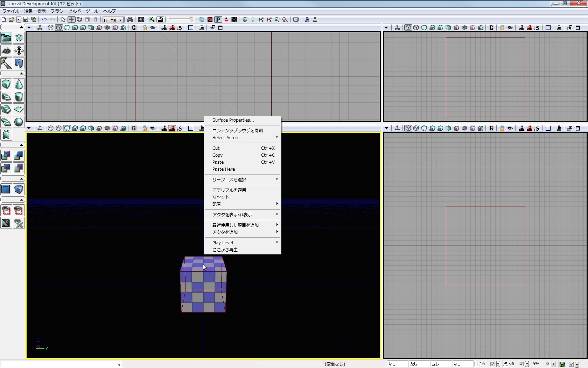
Task: Open the drag grid size dropdown arrow
Action: [498, 364]
